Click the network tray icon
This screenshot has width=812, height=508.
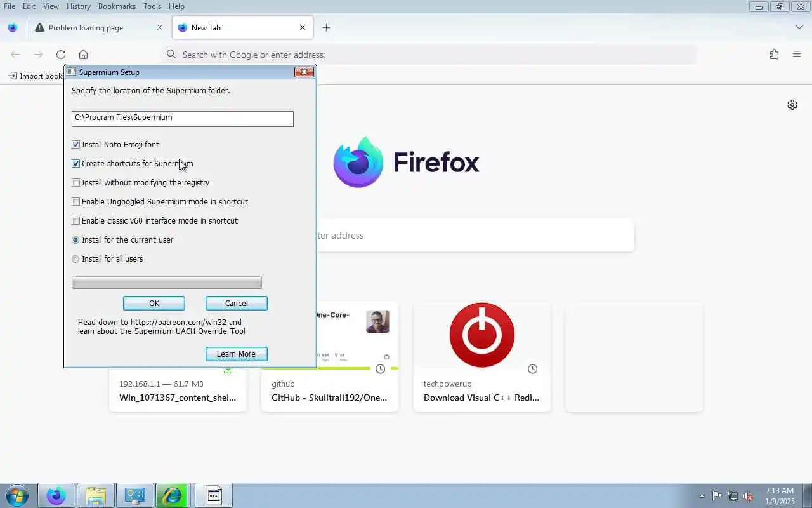[x=733, y=496]
